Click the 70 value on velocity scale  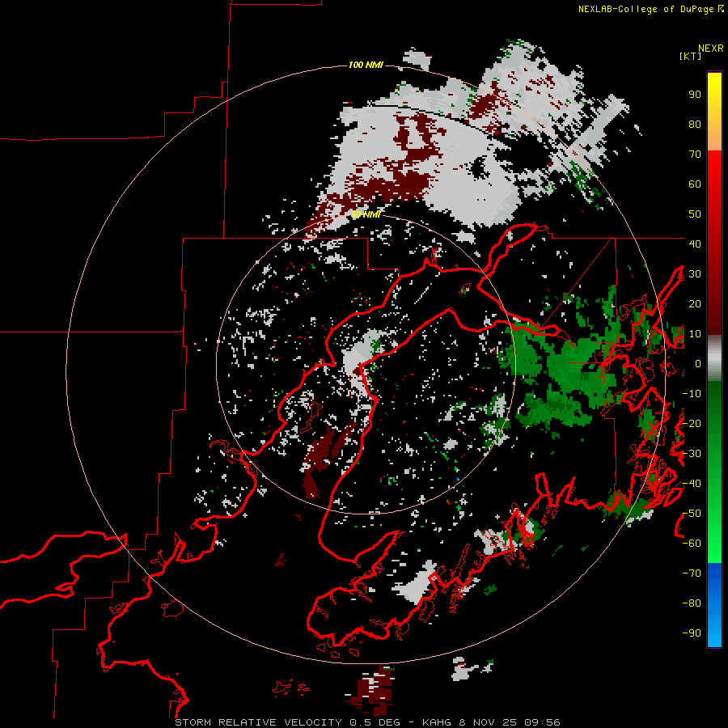click(695, 154)
